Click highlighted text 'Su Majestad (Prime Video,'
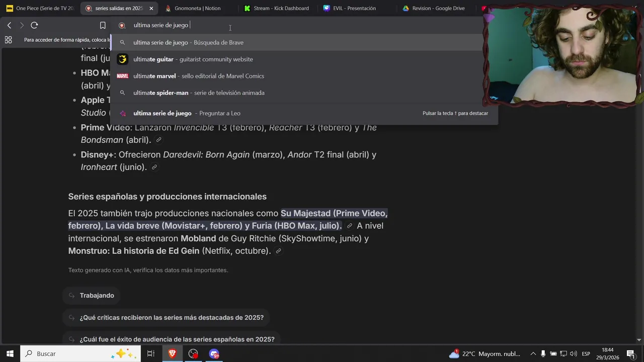The height and width of the screenshot is (362, 644). pyautogui.click(x=334, y=213)
